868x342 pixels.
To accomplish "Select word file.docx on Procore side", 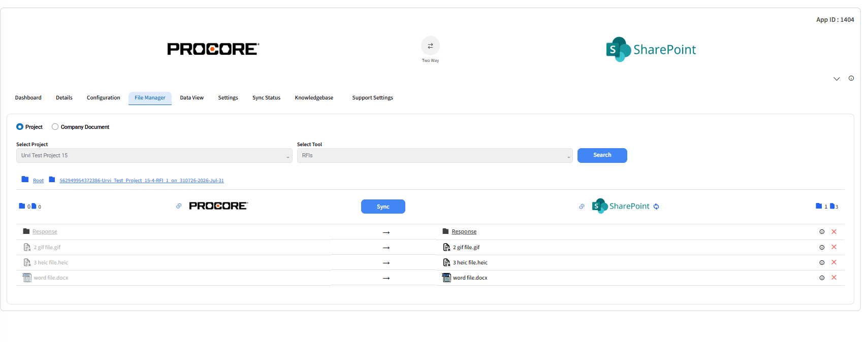I will click(x=51, y=278).
